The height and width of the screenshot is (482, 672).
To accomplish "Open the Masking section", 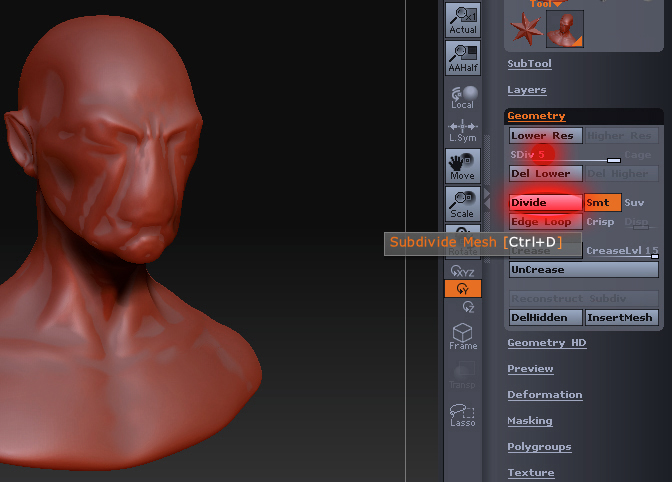I will (x=529, y=421).
